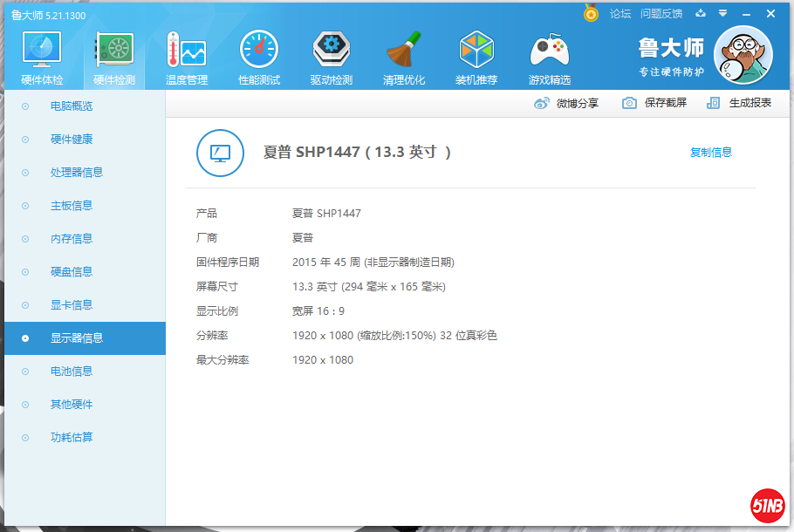Click 生成报表 to generate a report
Screen dimensions: 794x532
click(x=740, y=103)
